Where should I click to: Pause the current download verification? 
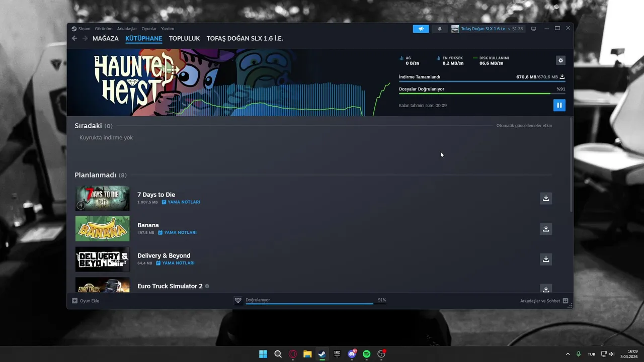pos(559,105)
